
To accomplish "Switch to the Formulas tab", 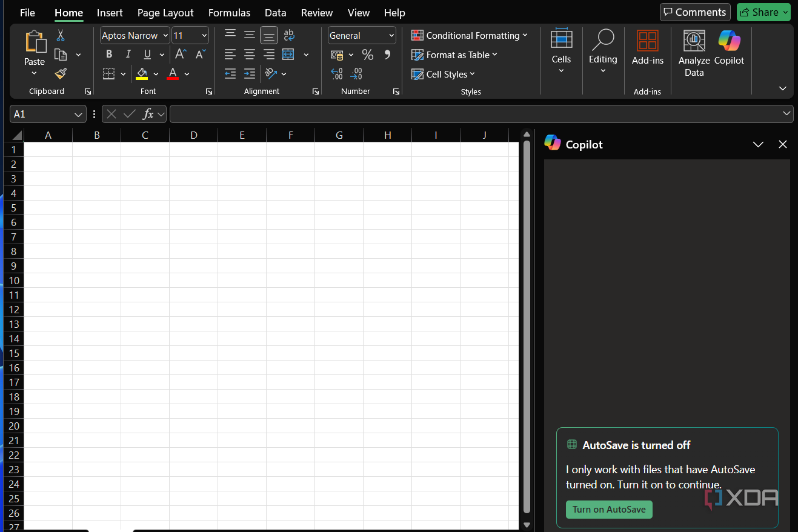I will 229,13.
